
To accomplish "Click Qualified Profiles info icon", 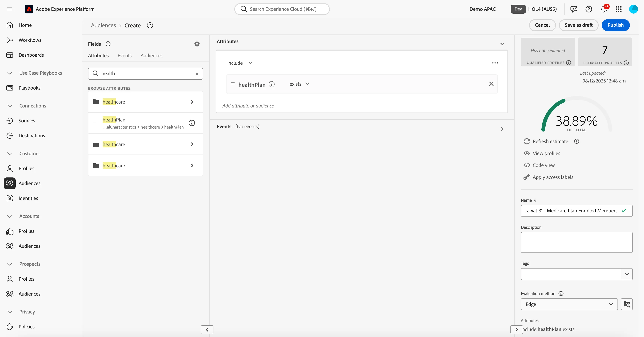I will (x=569, y=63).
